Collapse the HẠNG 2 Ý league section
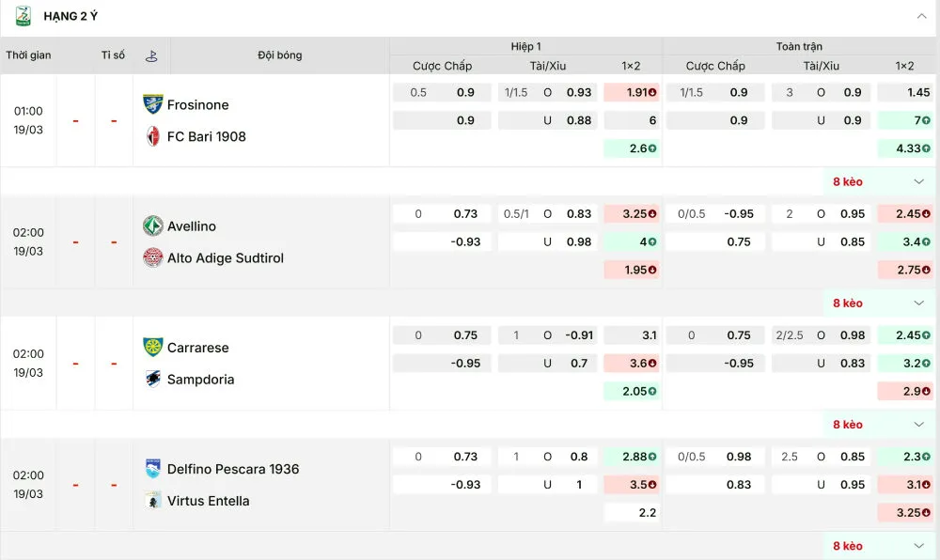 point(921,16)
